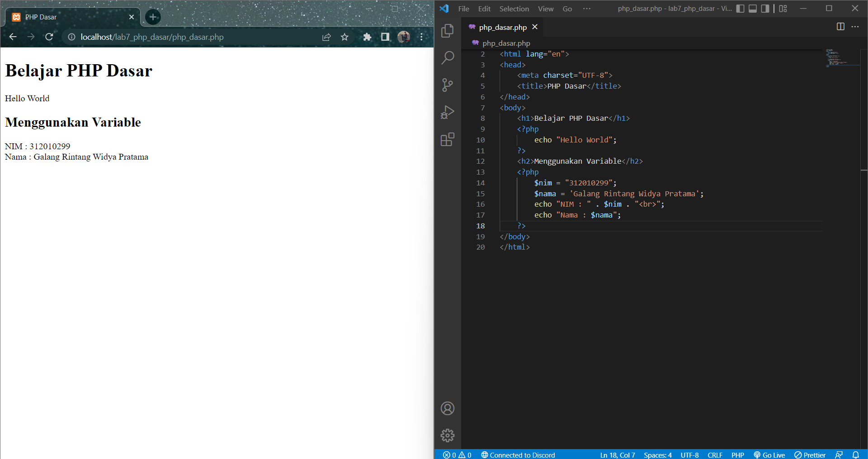This screenshot has width=868, height=459.
Task: Open Chrome's three-dot menu
Action: (421, 37)
